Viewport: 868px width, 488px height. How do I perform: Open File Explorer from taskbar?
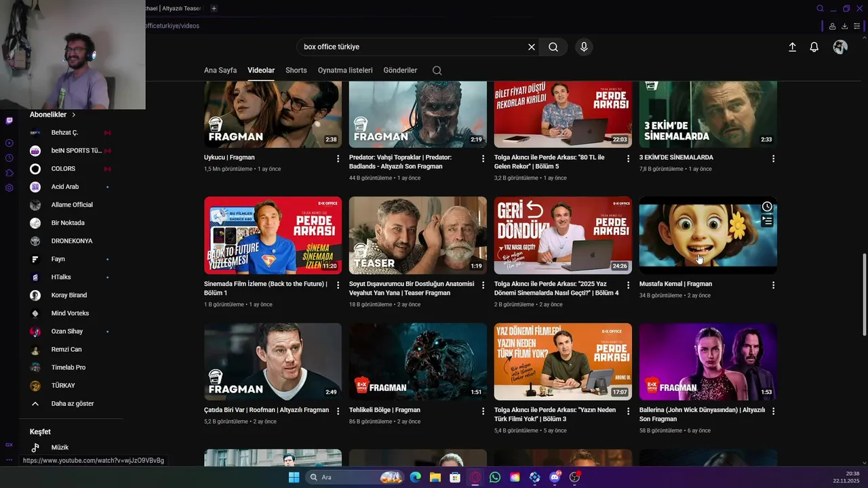click(x=435, y=477)
